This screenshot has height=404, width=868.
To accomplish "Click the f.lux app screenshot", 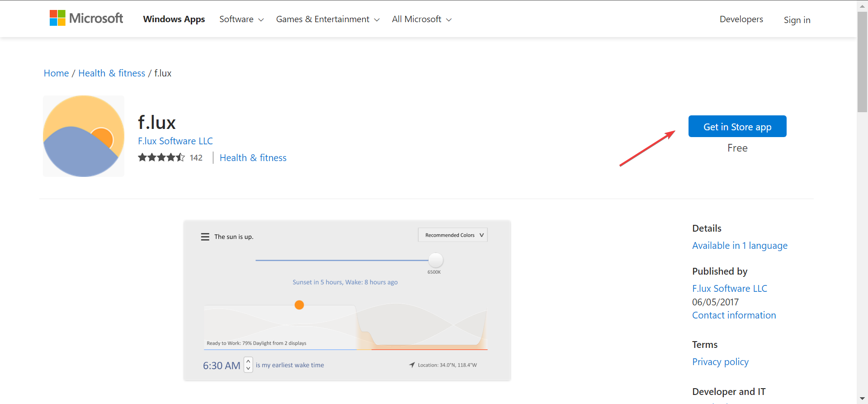I will click(x=347, y=300).
